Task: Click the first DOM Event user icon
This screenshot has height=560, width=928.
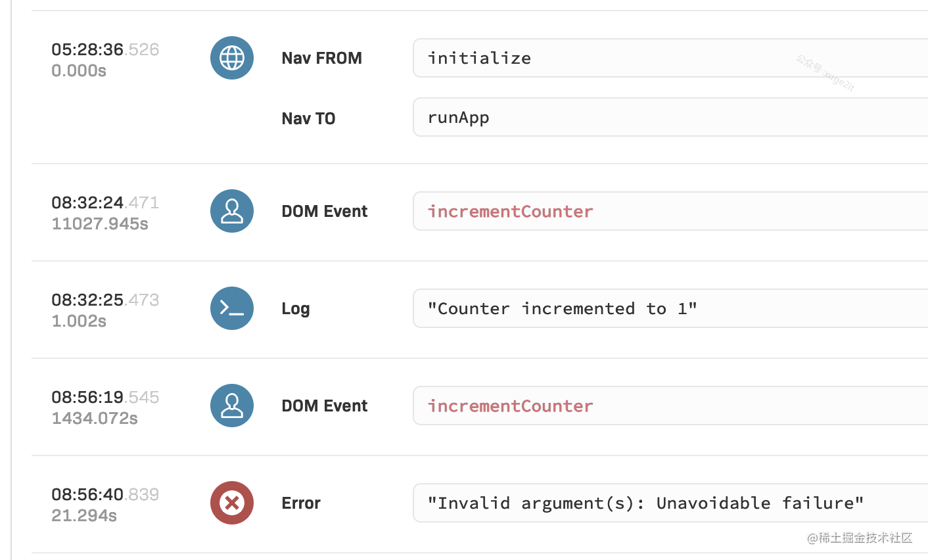Action: tap(232, 211)
